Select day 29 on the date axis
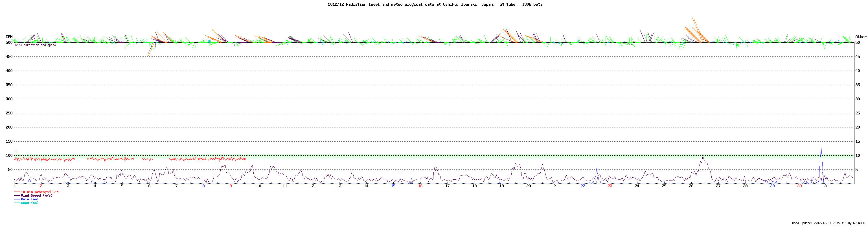The width and height of the screenshot is (868, 226). pyautogui.click(x=772, y=186)
